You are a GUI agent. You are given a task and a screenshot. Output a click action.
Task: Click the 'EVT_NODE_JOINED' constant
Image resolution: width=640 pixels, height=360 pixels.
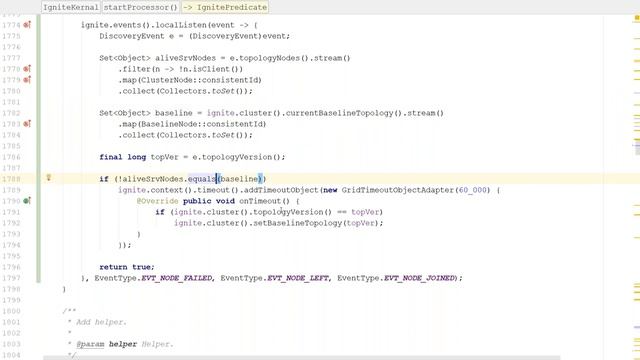419,278
